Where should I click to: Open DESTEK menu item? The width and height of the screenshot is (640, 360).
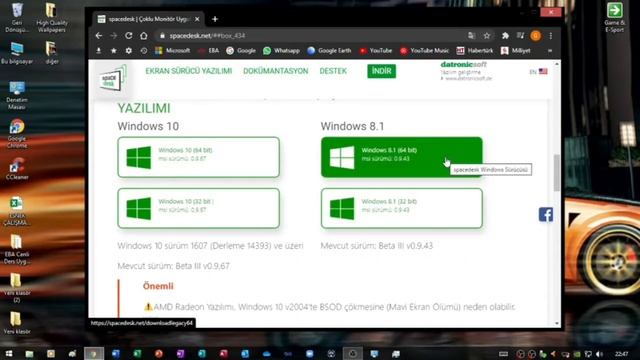click(x=333, y=71)
